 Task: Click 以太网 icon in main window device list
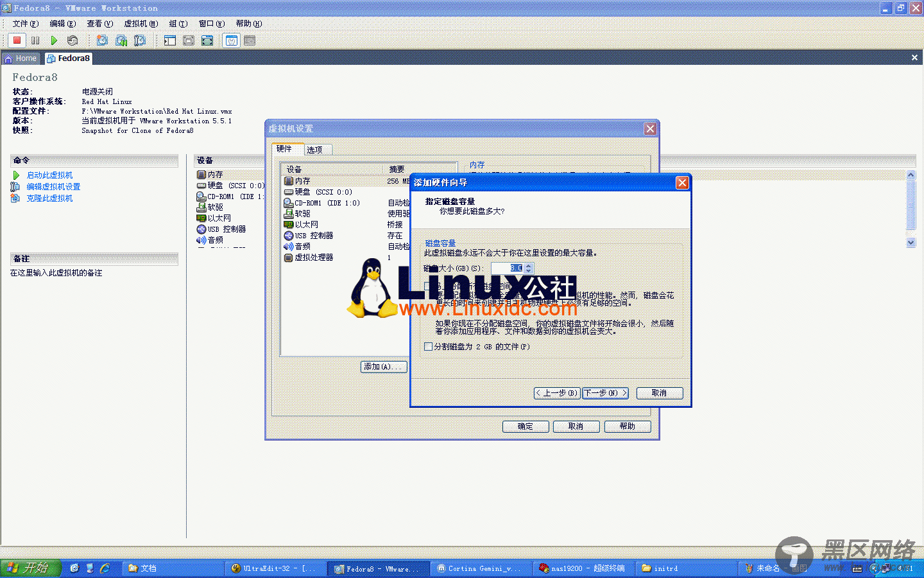(x=201, y=218)
